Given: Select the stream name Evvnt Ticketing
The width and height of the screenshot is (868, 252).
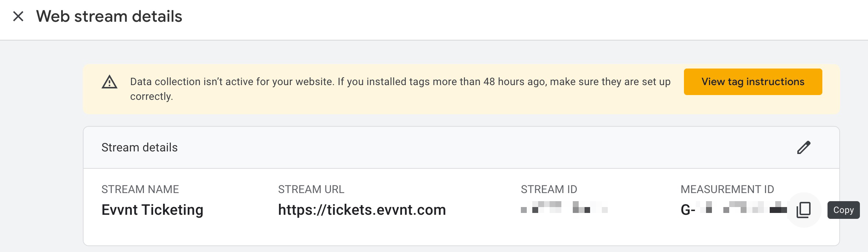Looking at the screenshot, I should point(152,210).
